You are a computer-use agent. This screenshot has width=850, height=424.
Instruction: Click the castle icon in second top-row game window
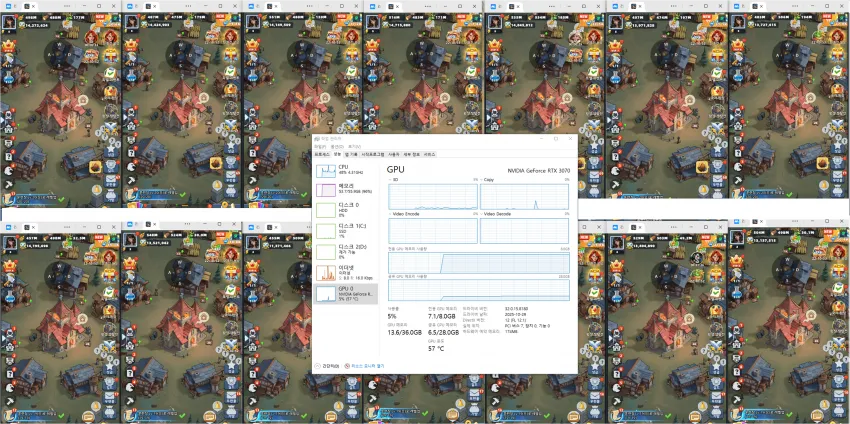pyautogui.click(x=131, y=127)
